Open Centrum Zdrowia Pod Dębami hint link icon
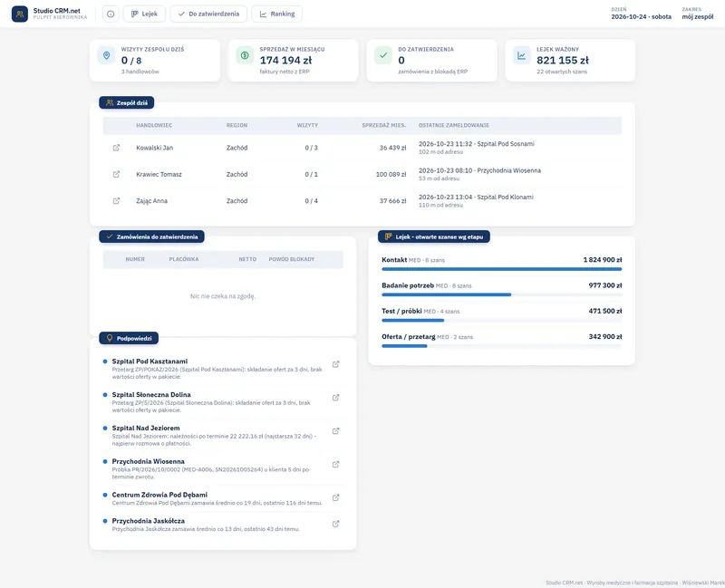 [335, 497]
